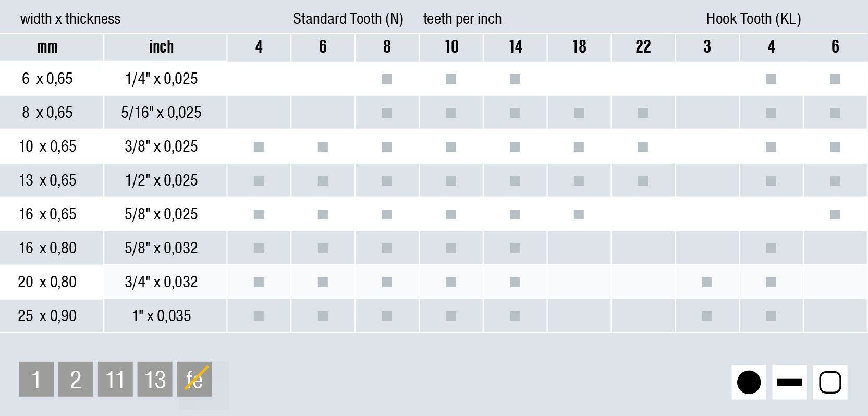Screen dimensions: 868x416
Task: Click the rounded square outline icon
Action: (x=830, y=382)
